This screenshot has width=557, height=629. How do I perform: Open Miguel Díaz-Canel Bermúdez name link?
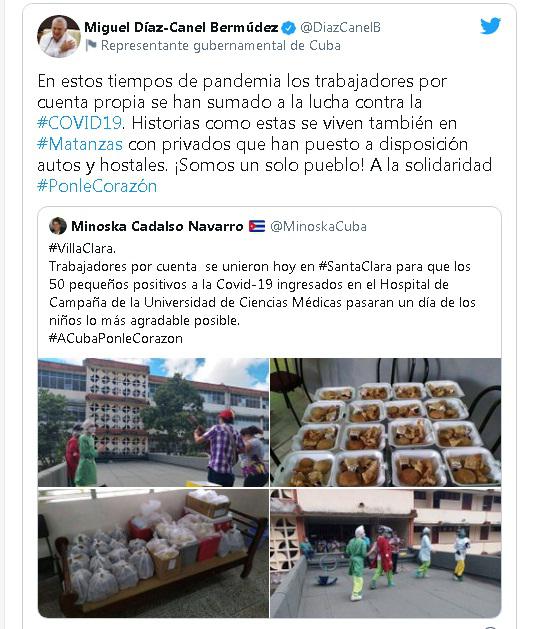pyautogui.click(x=181, y=27)
